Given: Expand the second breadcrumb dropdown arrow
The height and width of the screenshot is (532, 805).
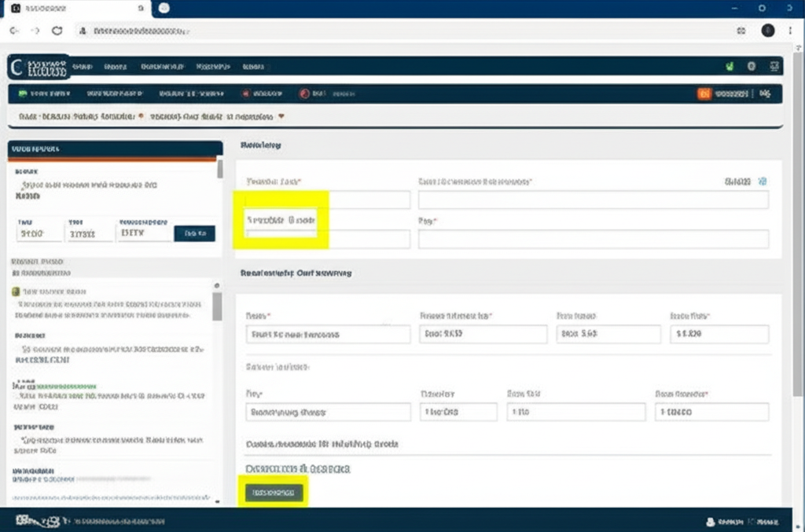Looking at the screenshot, I should [x=281, y=116].
